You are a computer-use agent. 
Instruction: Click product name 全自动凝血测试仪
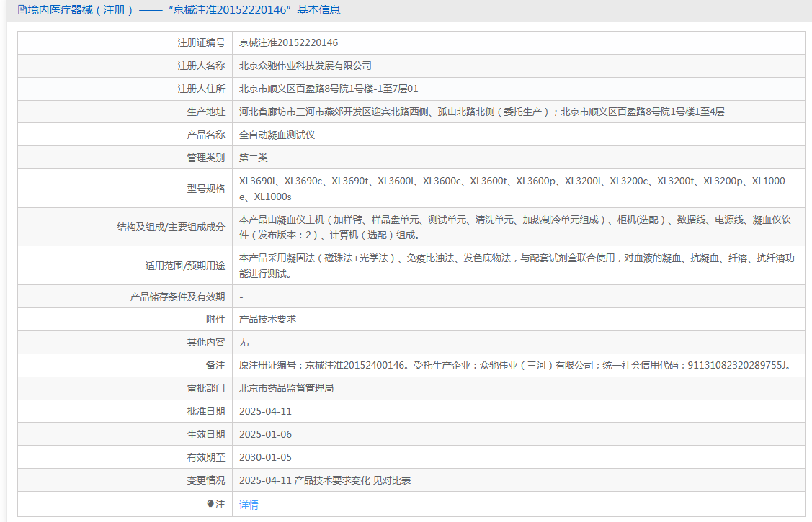[277, 135]
